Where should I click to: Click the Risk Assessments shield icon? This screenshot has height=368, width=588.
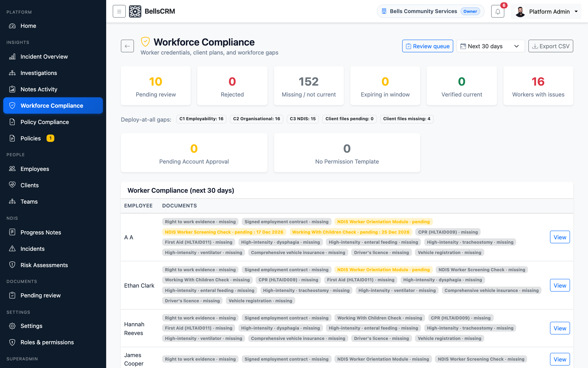coord(12,265)
